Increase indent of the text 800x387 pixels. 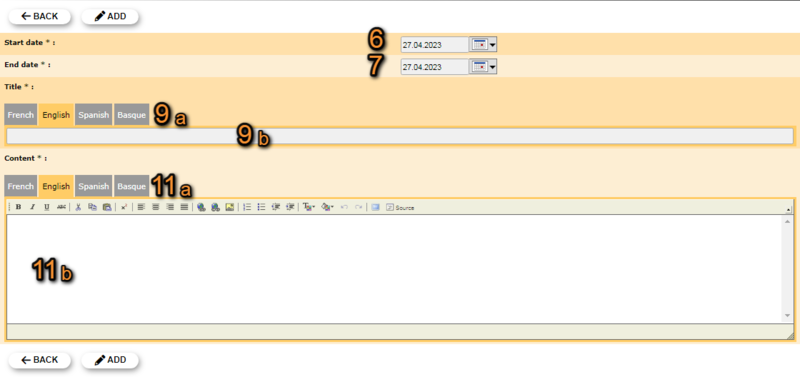tap(290, 207)
